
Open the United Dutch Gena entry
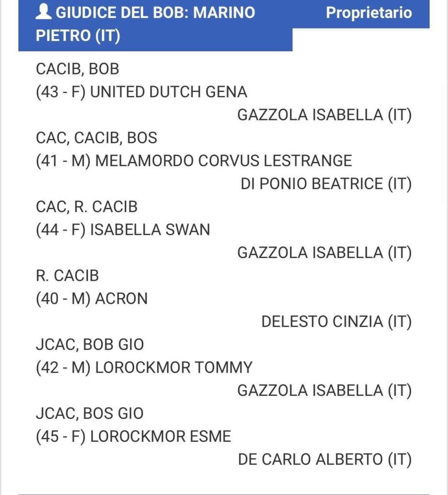pyautogui.click(x=141, y=92)
